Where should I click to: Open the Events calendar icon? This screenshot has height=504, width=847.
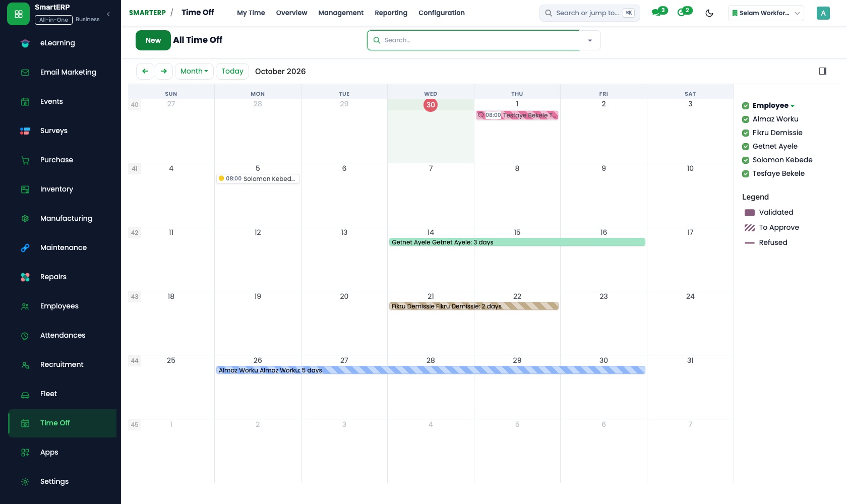click(x=25, y=102)
